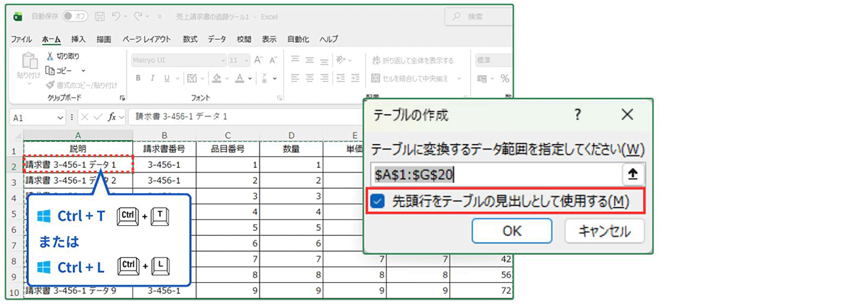The width and height of the screenshot is (868, 304).
Task: Switch to the Automate (自動化) tab
Action: click(x=298, y=39)
